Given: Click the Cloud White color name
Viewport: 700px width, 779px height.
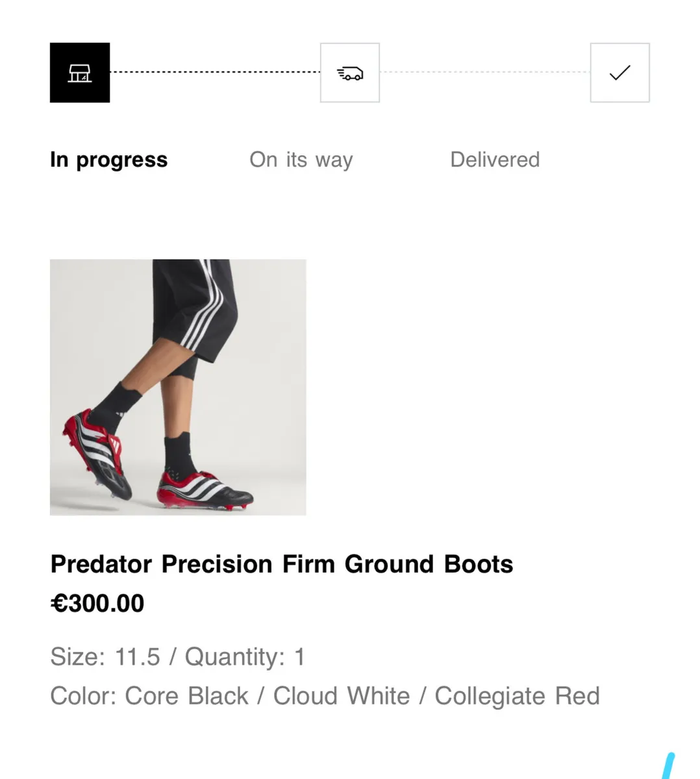Looking at the screenshot, I should click(342, 696).
